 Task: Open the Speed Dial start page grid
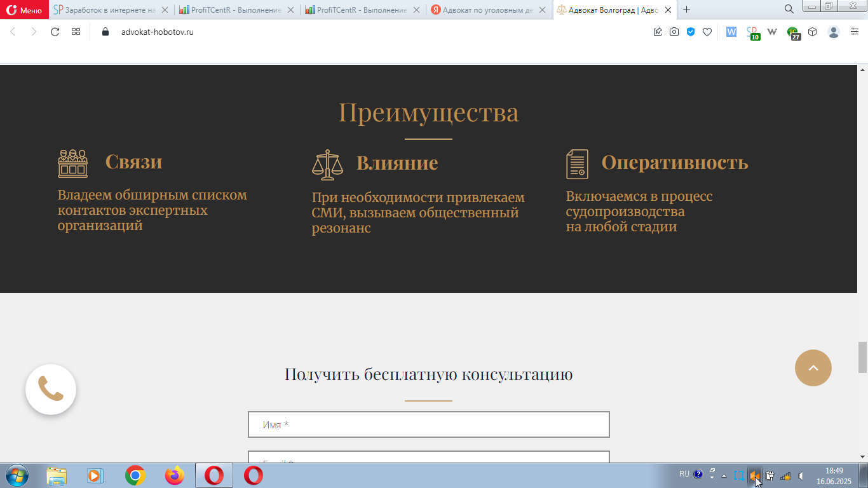76,32
